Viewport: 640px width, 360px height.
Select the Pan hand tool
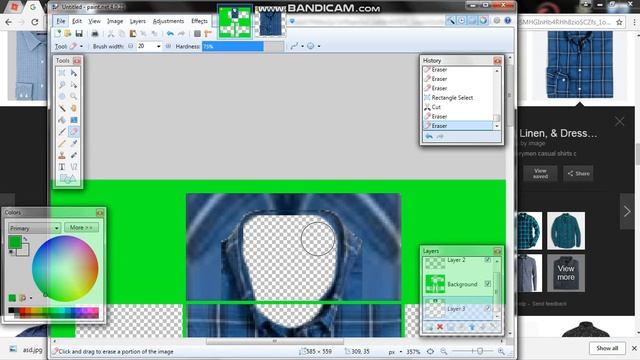pos(74,108)
